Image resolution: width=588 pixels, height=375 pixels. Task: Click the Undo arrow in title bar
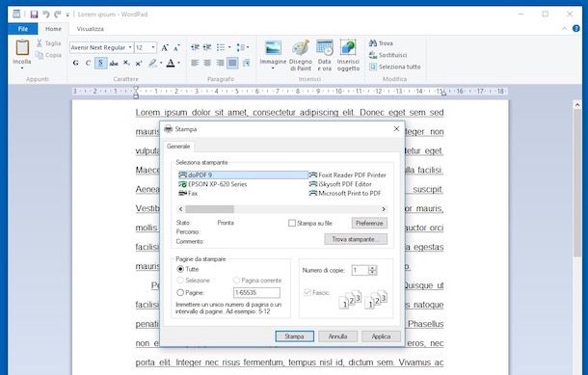[x=46, y=14]
